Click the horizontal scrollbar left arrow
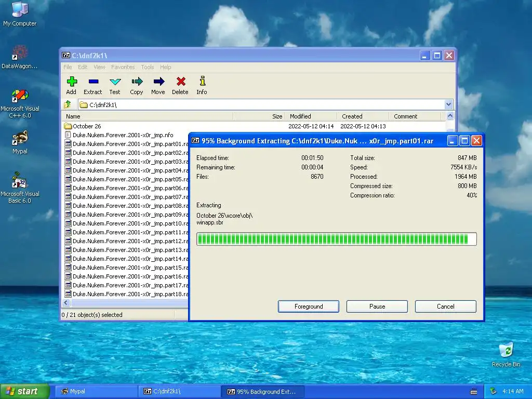 tap(66, 303)
